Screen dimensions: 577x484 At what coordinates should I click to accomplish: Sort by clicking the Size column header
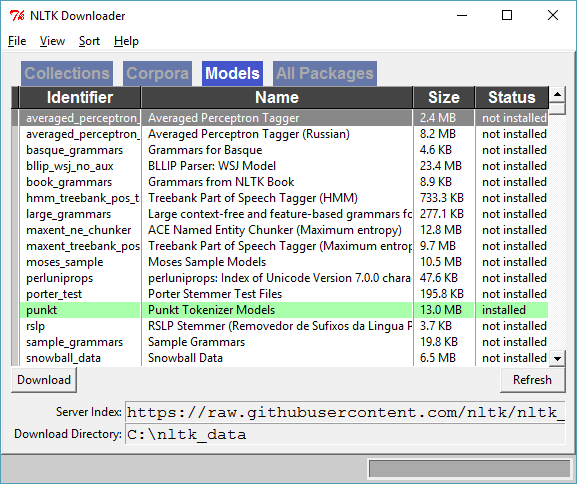[x=444, y=98]
